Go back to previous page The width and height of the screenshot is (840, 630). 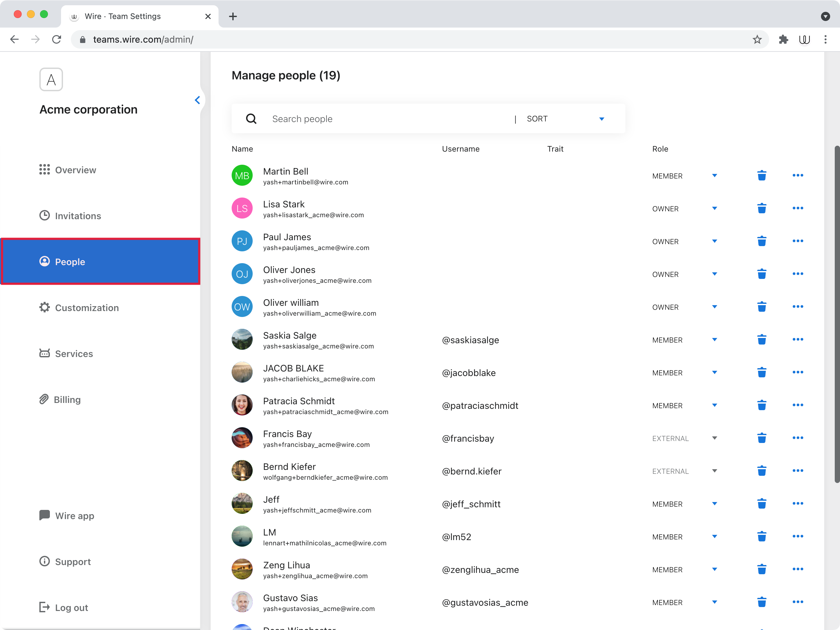tap(14, 39)
